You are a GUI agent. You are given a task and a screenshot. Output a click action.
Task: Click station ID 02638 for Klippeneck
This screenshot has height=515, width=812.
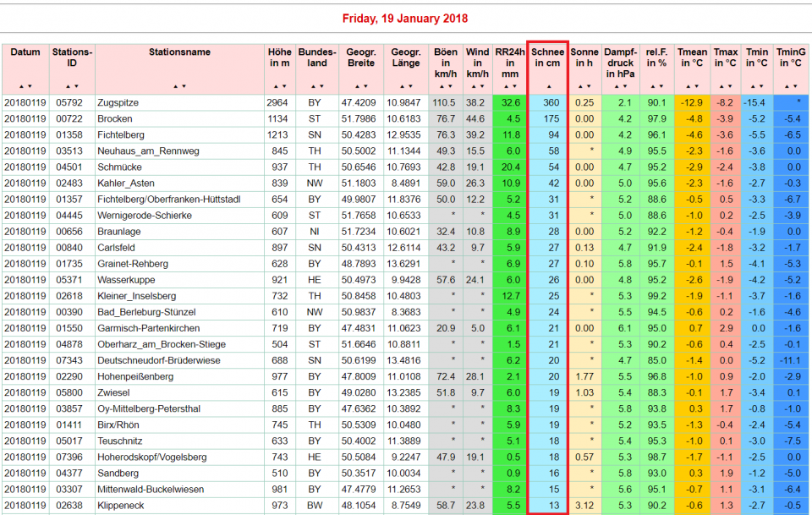point(69,505)
